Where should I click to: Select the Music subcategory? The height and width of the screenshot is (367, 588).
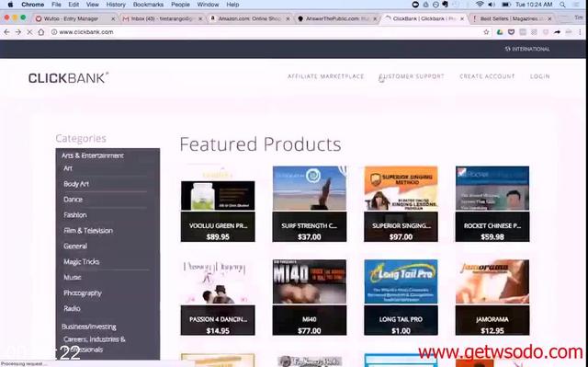(73, 277)
